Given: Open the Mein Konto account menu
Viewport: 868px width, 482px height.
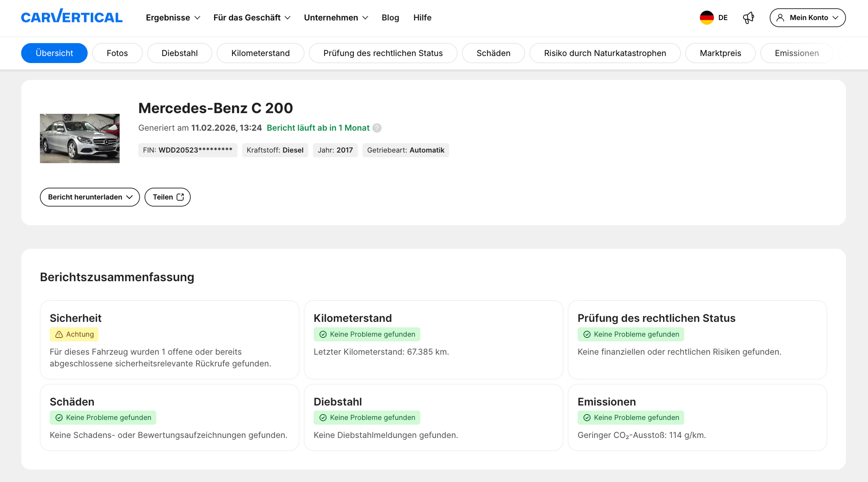Looking at the screenshot, I should (x=807, y=18).
